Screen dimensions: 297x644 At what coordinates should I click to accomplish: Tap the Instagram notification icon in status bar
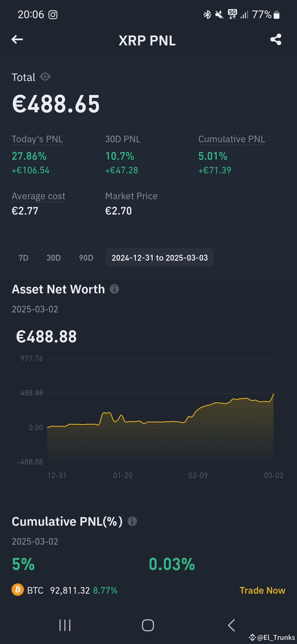(x=53, y=15)
